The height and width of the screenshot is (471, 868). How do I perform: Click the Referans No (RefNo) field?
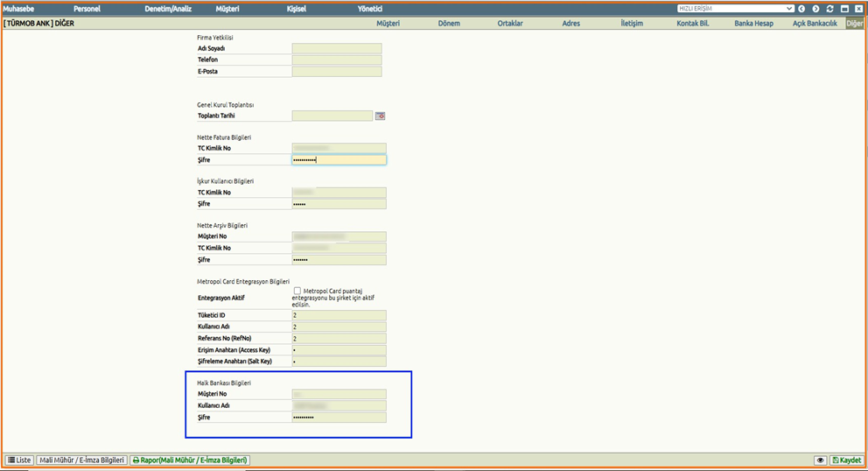[x=339, y=339]
